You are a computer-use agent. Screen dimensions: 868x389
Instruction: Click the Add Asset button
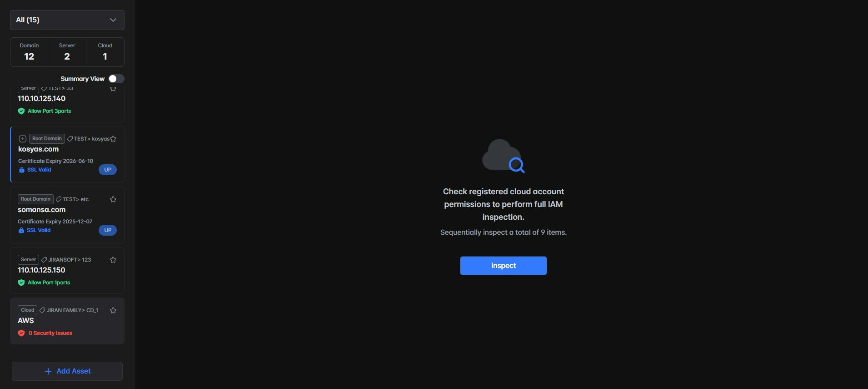pyautogui.click(x=67, y=371)
